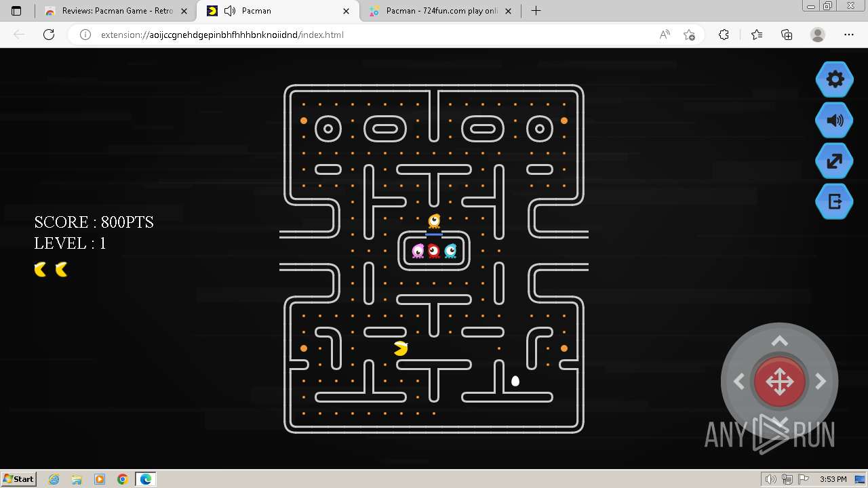This screenshot has width=868, height=488.
Task: Open the Read aloud option in address bar
Action: click(665, 35)
